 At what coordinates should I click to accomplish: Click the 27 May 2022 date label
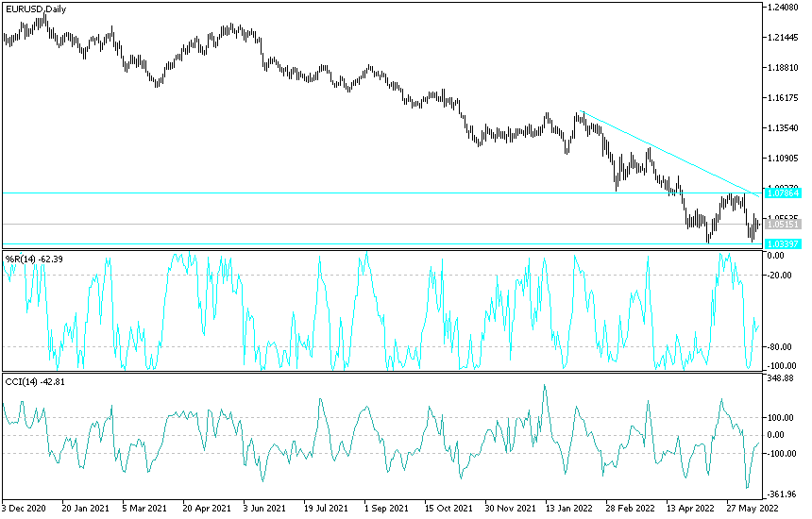pos(752,509)
